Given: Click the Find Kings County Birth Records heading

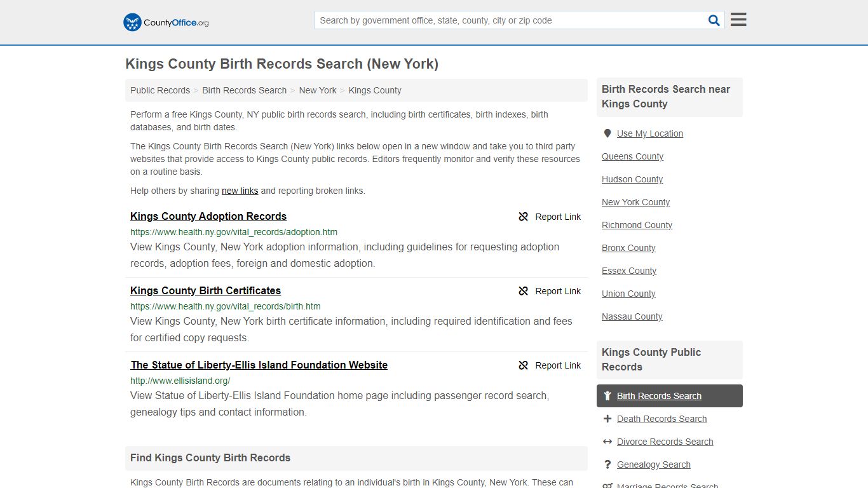Looking at the screenshot, I should click(210, 457).
